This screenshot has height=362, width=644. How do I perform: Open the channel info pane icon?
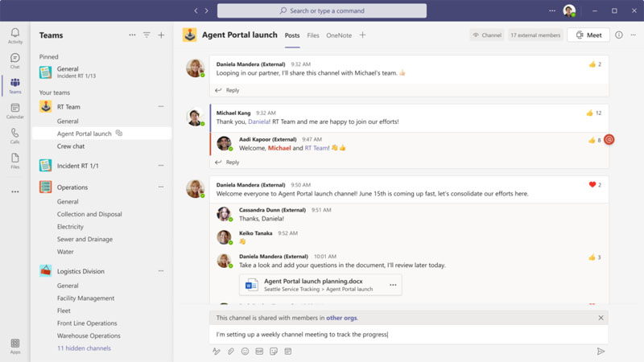point(618,35)
